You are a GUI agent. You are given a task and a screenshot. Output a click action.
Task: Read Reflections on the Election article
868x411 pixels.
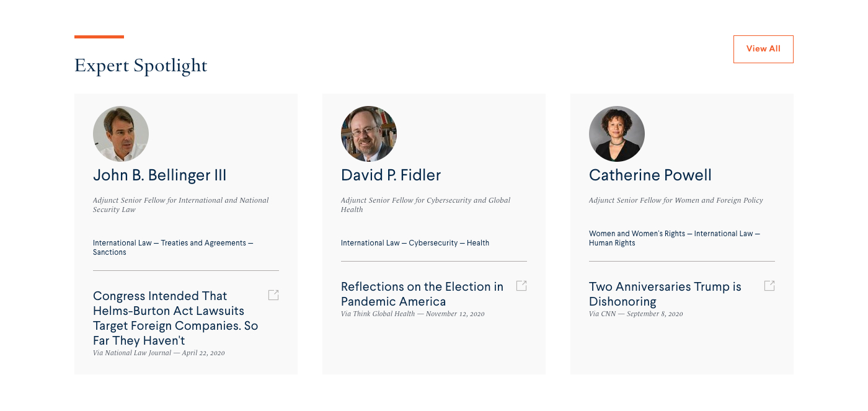pos(422,294)
